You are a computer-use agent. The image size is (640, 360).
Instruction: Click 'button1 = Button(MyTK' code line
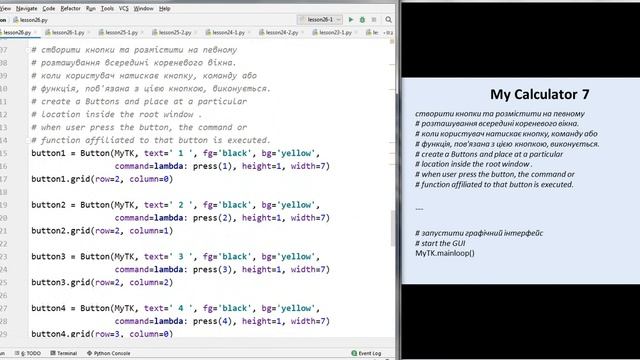(x=176, y=153)
